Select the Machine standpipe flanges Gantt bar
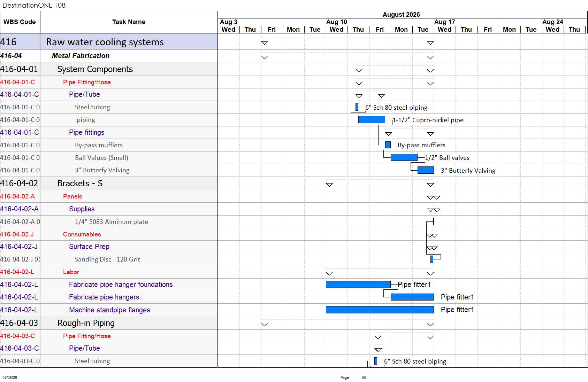Viewport: 588px width, 382px height. 380,310
